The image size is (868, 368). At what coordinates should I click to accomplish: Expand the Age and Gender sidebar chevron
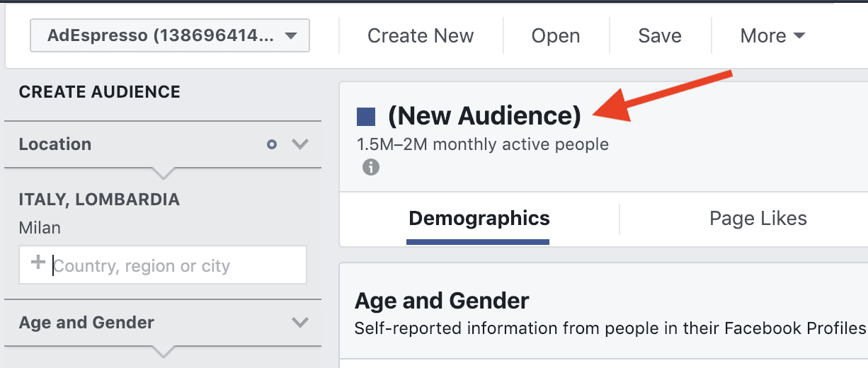click(300, 323)
